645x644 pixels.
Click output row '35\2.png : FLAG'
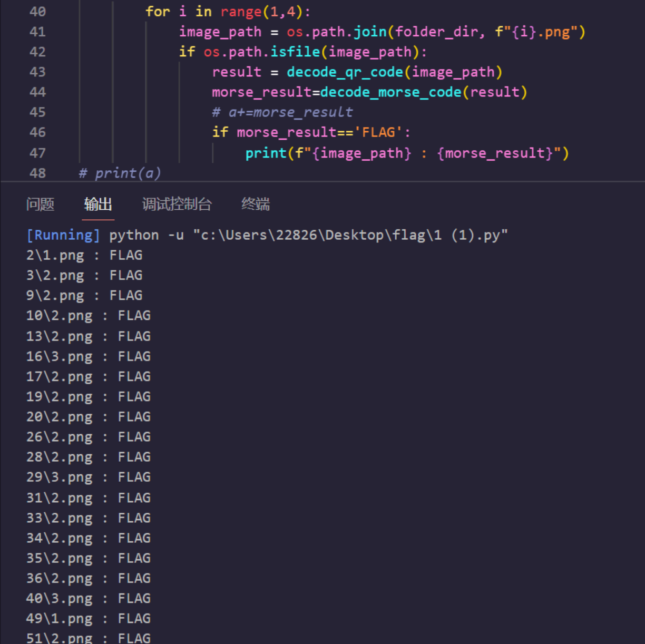coord(89,558)
